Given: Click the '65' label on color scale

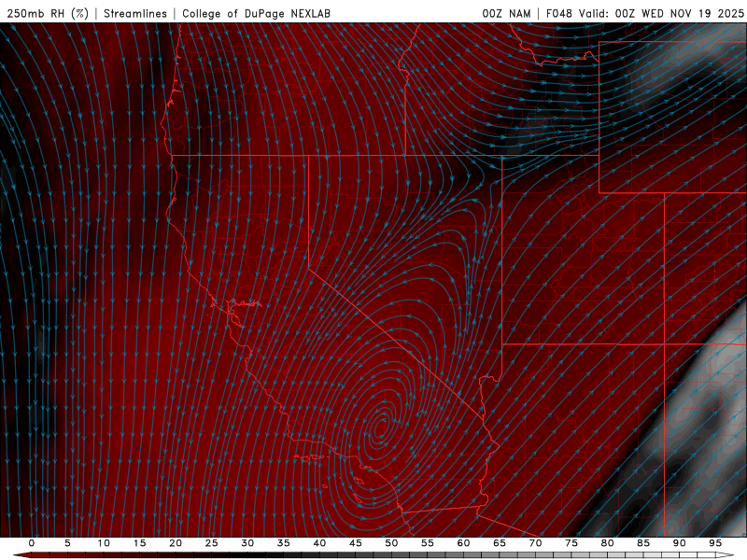Looking at the screenshot, I should 500,543.
